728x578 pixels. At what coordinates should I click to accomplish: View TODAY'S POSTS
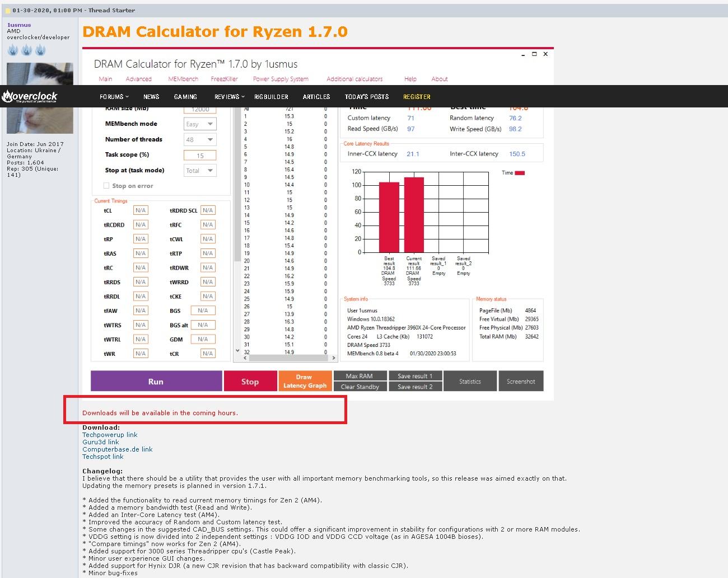pyautogui.click(x=367, y=97)
